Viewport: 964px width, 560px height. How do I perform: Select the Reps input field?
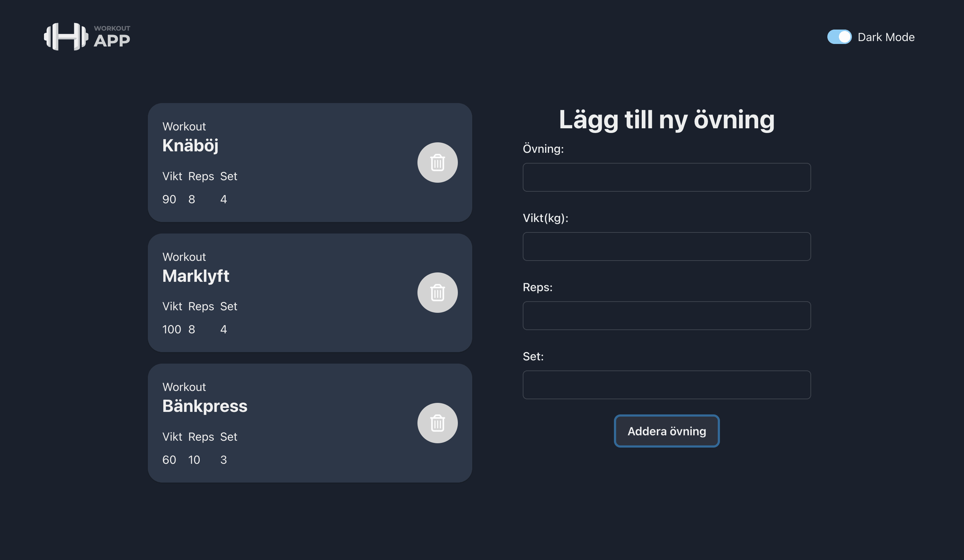pyautogui.click(x=666, y=316)
